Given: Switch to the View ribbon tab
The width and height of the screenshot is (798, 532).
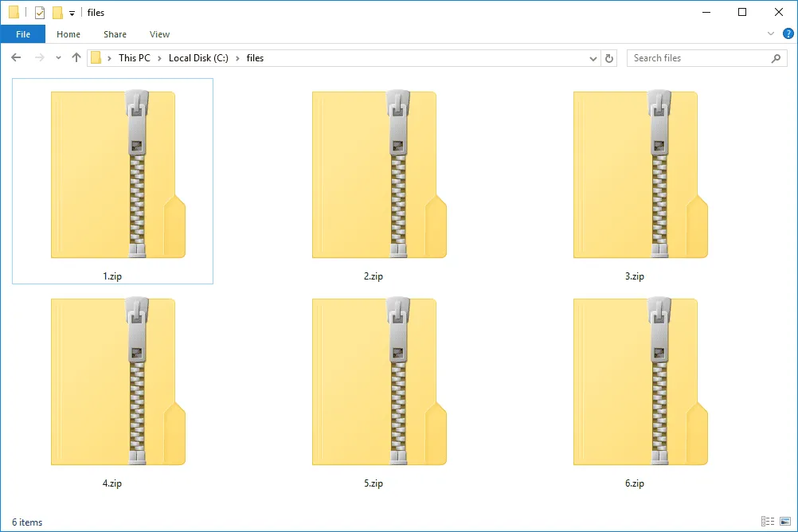Looking at the screenshot, I should pyautogui.click(x=159, y=34).
